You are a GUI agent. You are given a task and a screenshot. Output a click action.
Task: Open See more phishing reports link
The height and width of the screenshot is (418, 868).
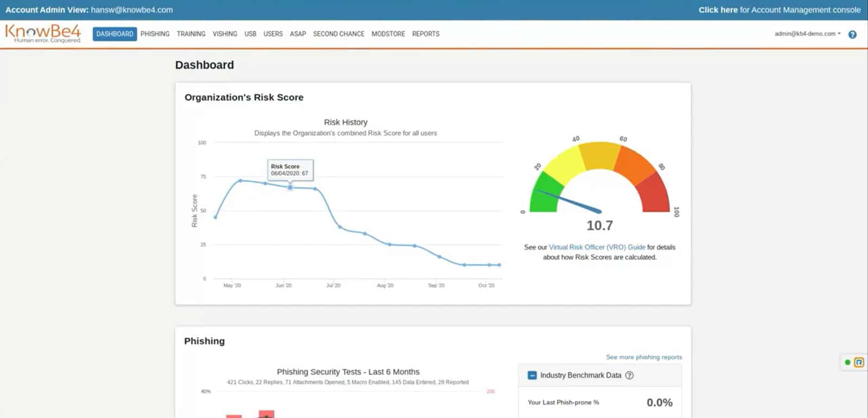(644, 357)
